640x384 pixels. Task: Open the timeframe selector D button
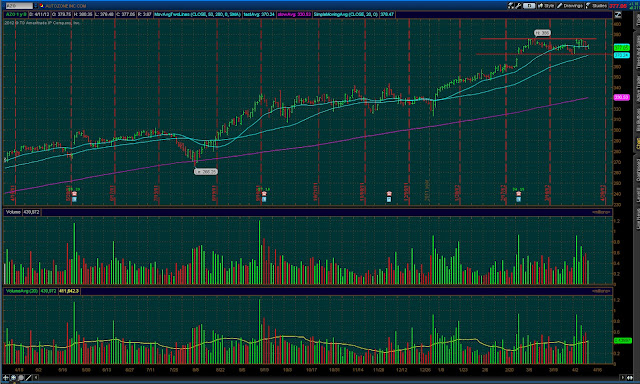coord(529,6)
